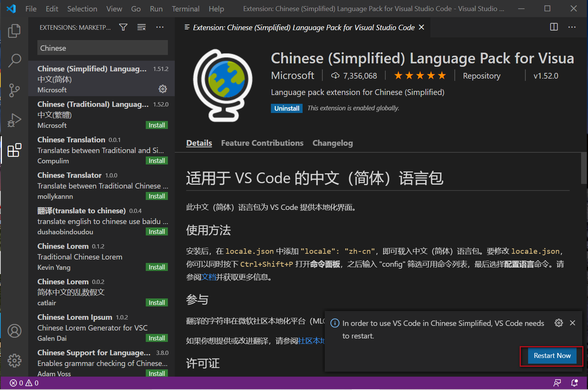Open the File menu
Screen dimensions: 588x390
click(31, 9)
